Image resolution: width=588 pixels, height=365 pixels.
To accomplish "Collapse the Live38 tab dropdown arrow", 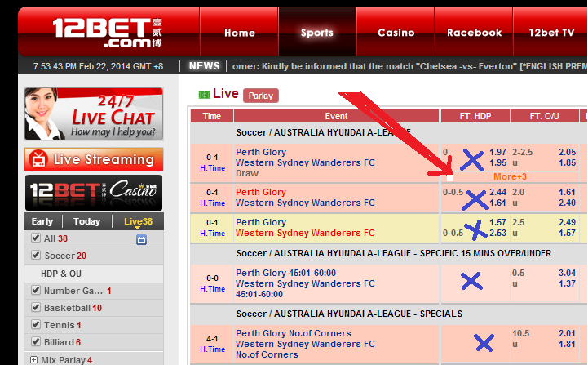I will pos(137,228).
